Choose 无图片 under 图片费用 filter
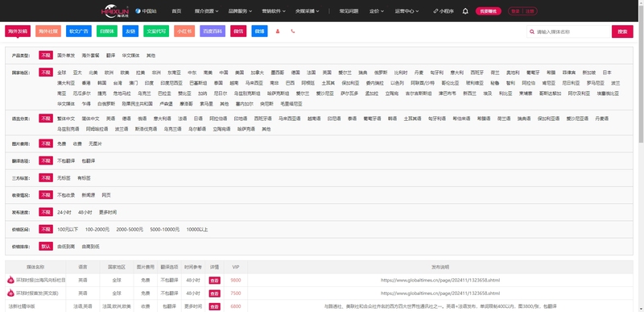 95,144
